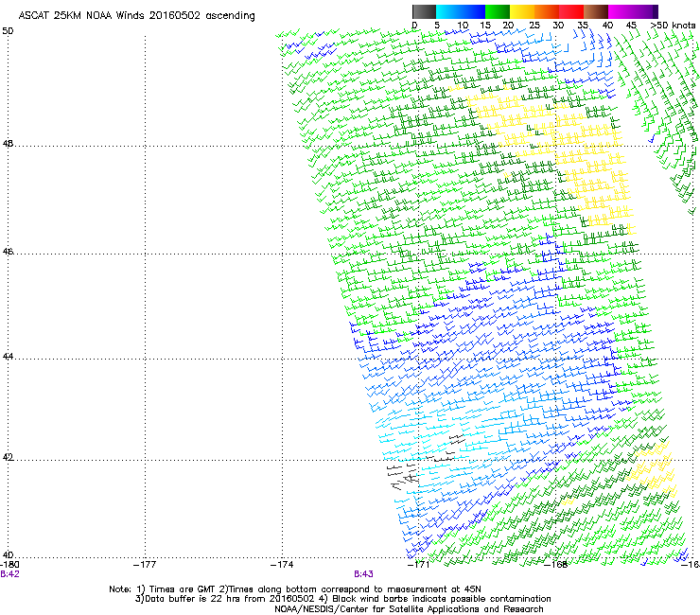Select the green 15-20 knots legend swatch
Image resolution: width=700 pixels, height=615 pixels.
point(498,11)
